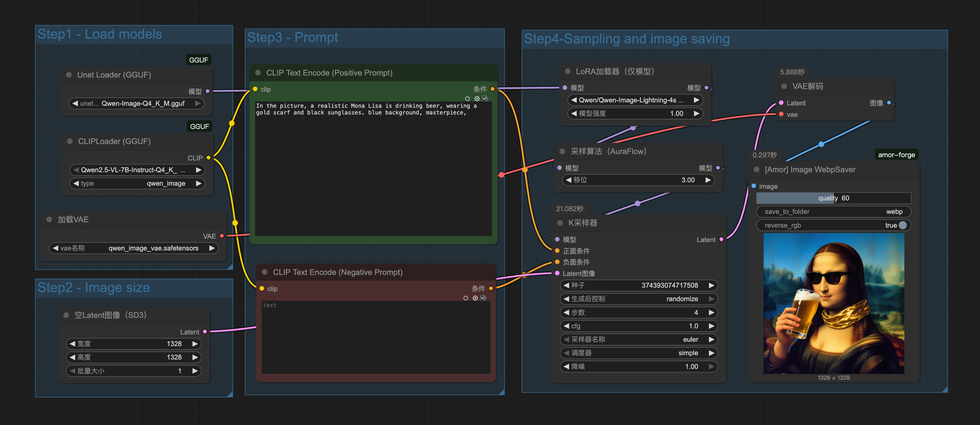Click the speaker icon in Negative Prompt node
Screen dimensions: 980x425
(484, 298)
